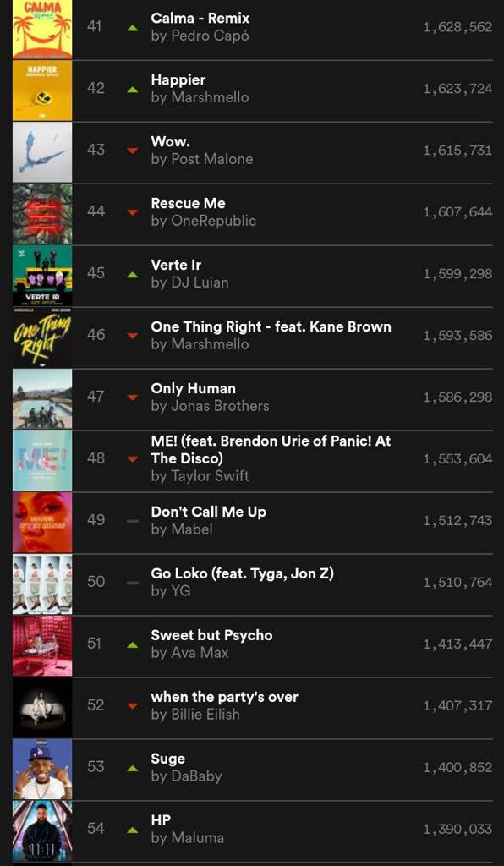Open the Happier album artwork
This screenshot has width=504, height=866.
[42, 90]
